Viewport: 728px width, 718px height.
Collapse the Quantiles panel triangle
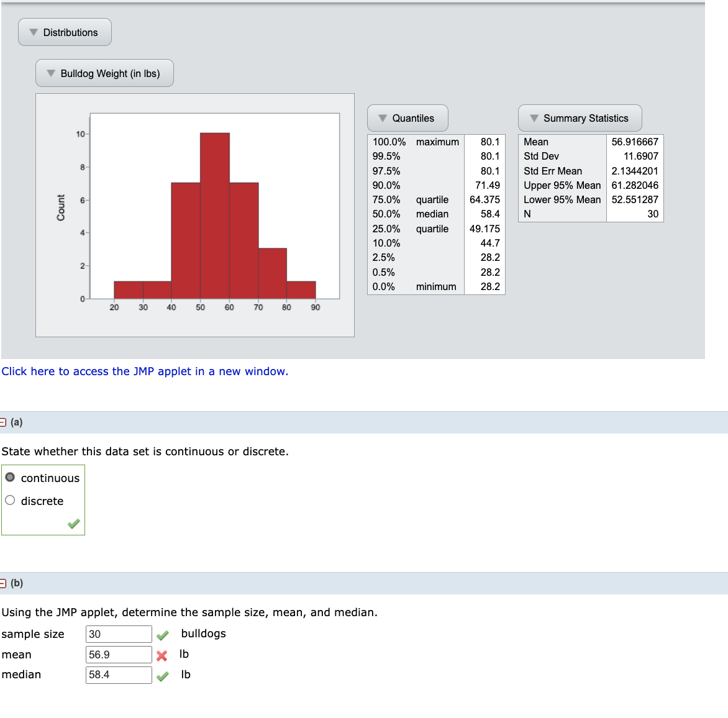[383, 117]
